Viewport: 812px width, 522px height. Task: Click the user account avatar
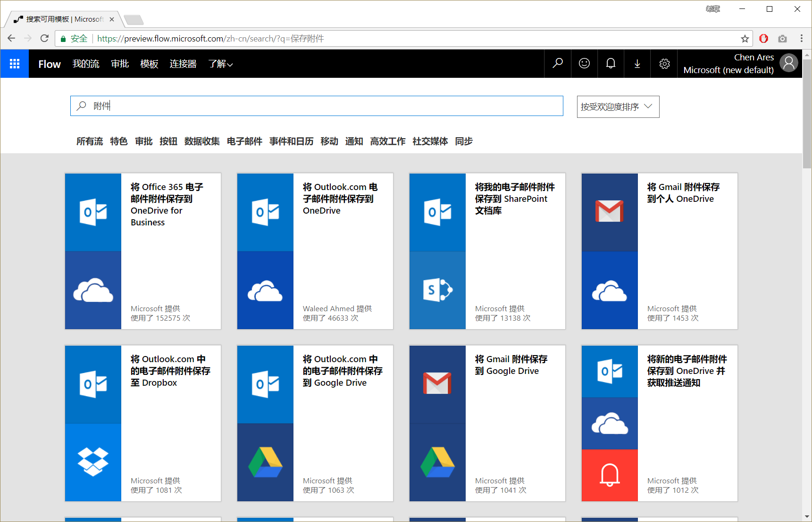pos(788,63)
